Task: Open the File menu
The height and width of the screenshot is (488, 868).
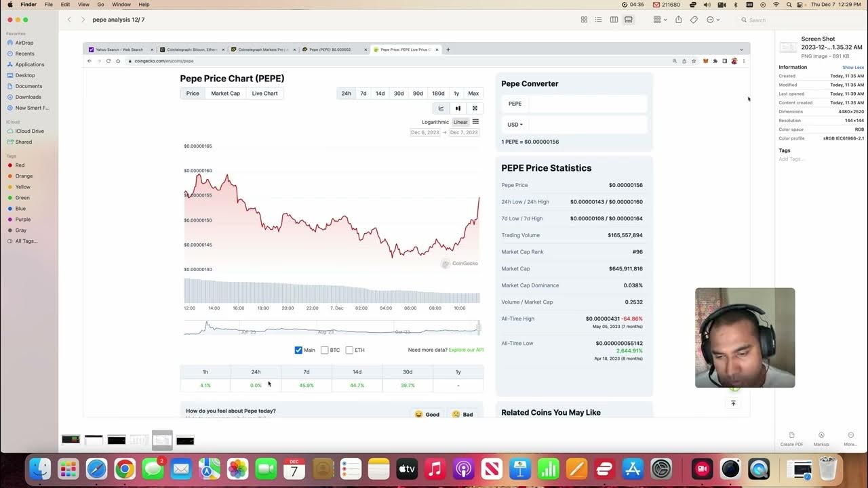Action: 49,4
